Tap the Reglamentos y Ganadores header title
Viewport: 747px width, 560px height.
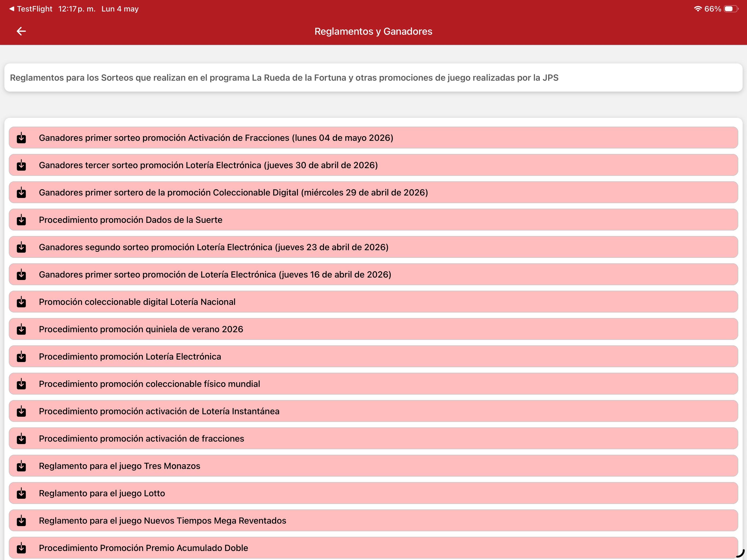coord(373,31)
